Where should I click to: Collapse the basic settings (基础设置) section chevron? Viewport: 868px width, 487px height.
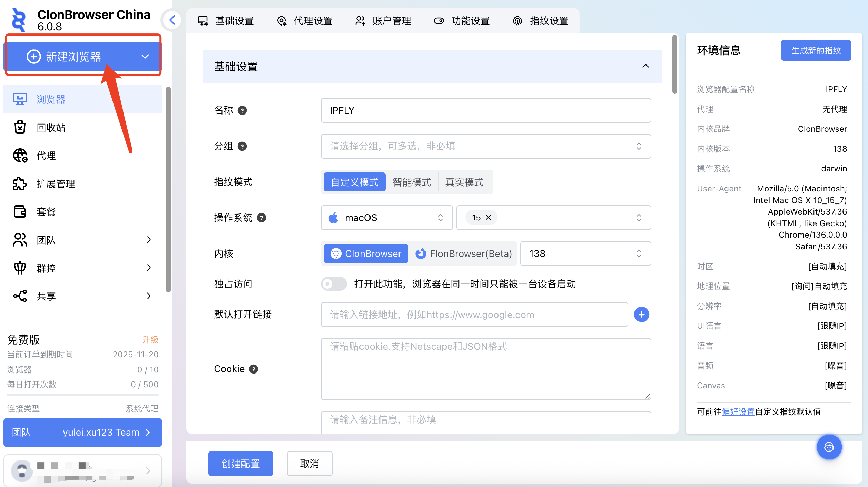click(x=645, y=66)
